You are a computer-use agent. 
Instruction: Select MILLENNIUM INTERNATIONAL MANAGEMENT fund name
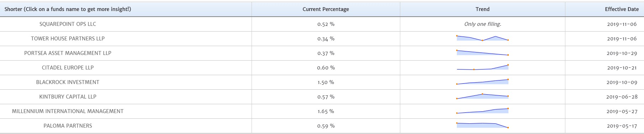pyautogui.click(x=68, y=111)
